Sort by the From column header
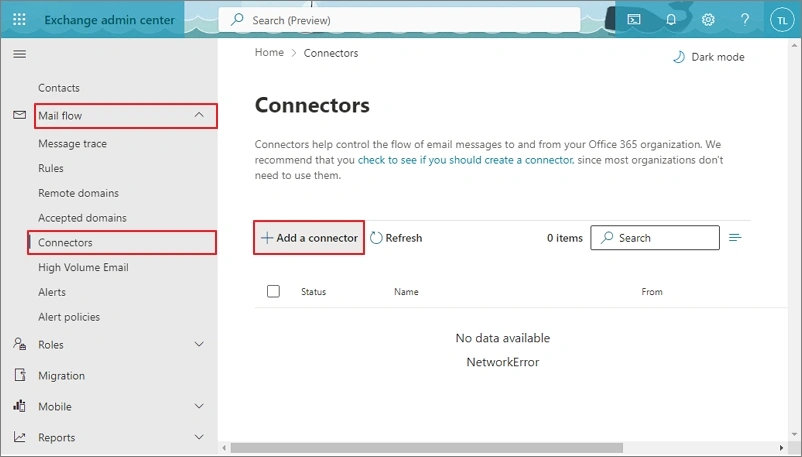 pyautogui.click(x=652, y=291)
